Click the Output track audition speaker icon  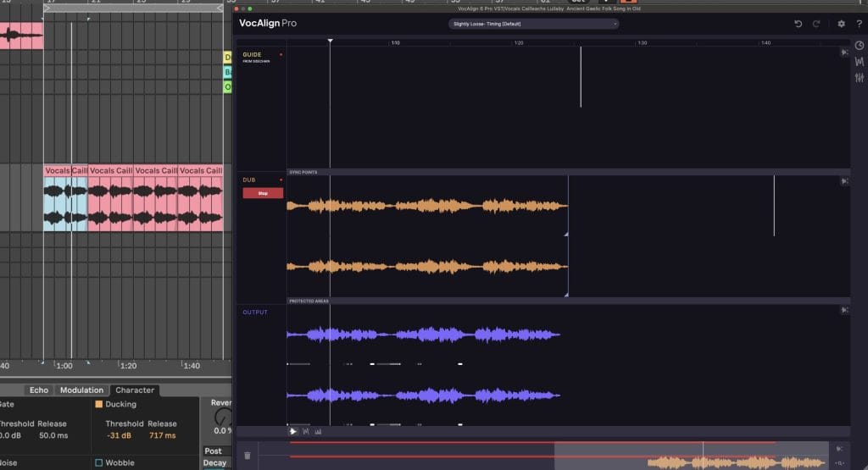[844, 311]
